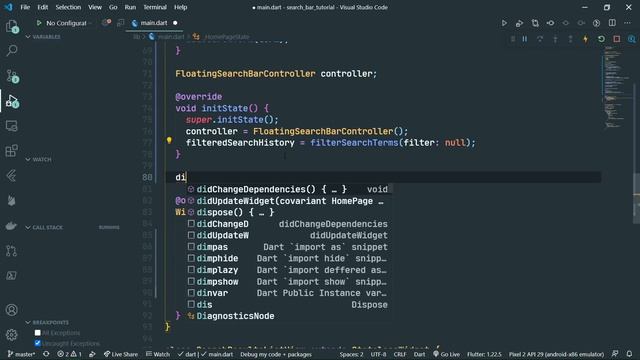
Task: Open the Selection menu
Action: click(x=68, y=7)
